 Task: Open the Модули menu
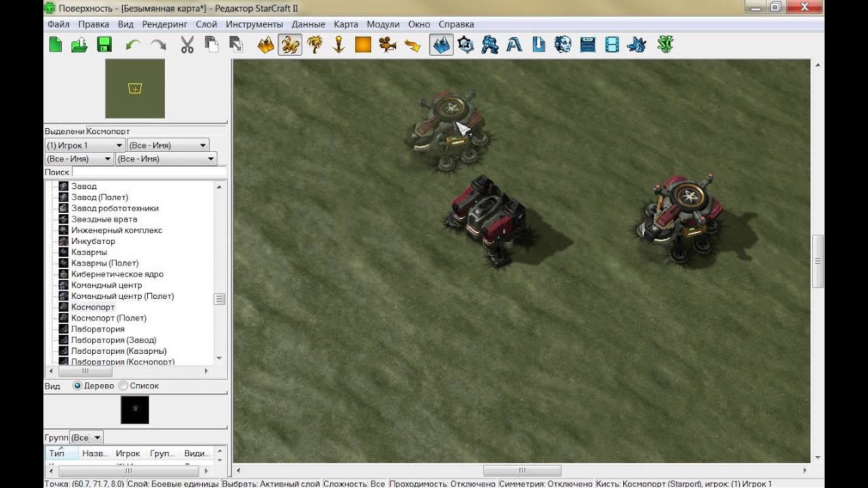(383, 24)
